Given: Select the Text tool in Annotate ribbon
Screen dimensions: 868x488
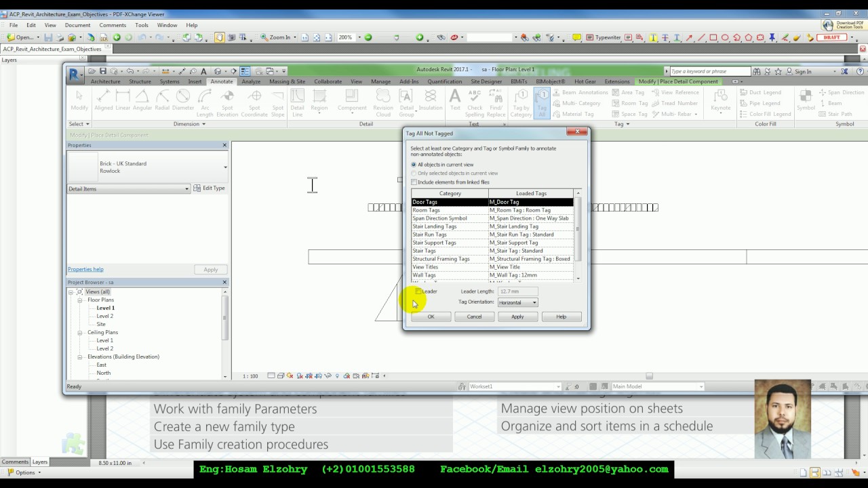Looking at the screenshot, I should tap(455, 100).
